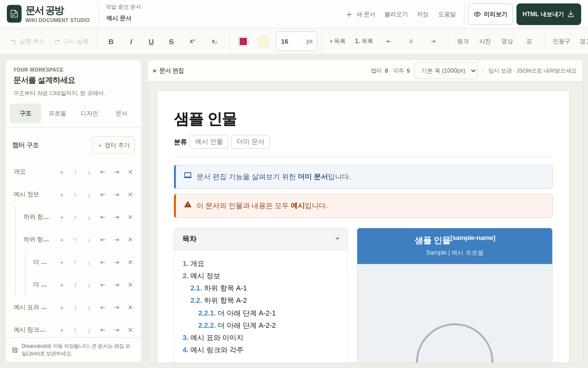588x368 pixels.
Task: Move 개요 chapter down
Action: 89,172
